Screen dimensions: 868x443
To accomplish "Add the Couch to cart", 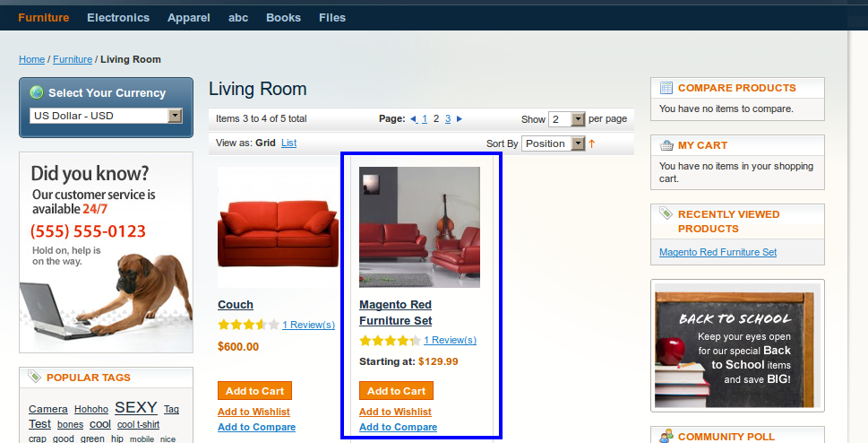I will tap(254, 391).
